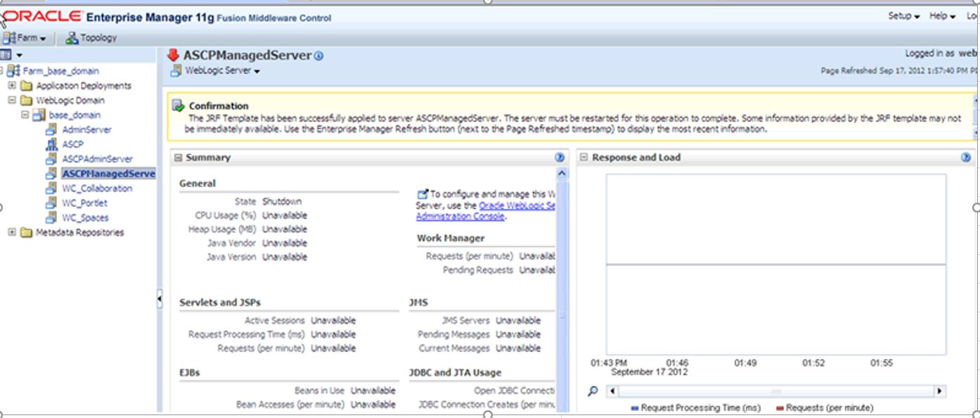Click the WC_Collaboration server icon
This screenshot has width=980, height=418.
(51, 188)
